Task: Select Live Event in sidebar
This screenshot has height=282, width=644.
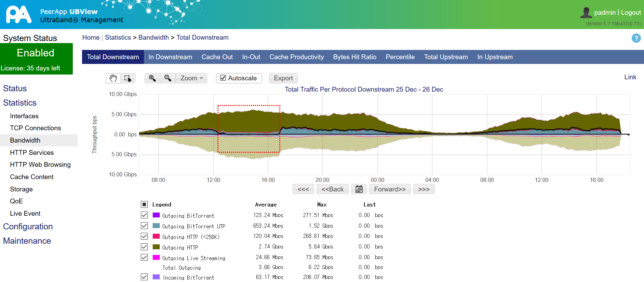Action: 25,214
